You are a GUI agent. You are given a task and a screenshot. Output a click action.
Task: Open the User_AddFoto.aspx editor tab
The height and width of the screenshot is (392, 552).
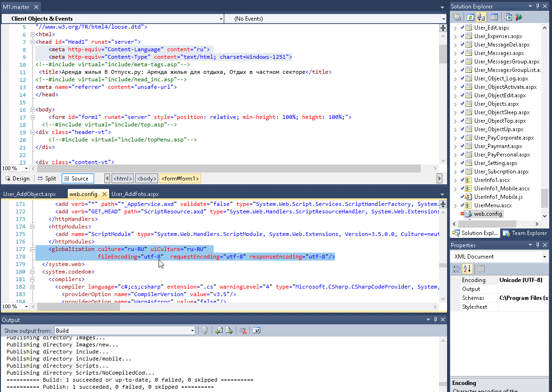click(135, 194)
